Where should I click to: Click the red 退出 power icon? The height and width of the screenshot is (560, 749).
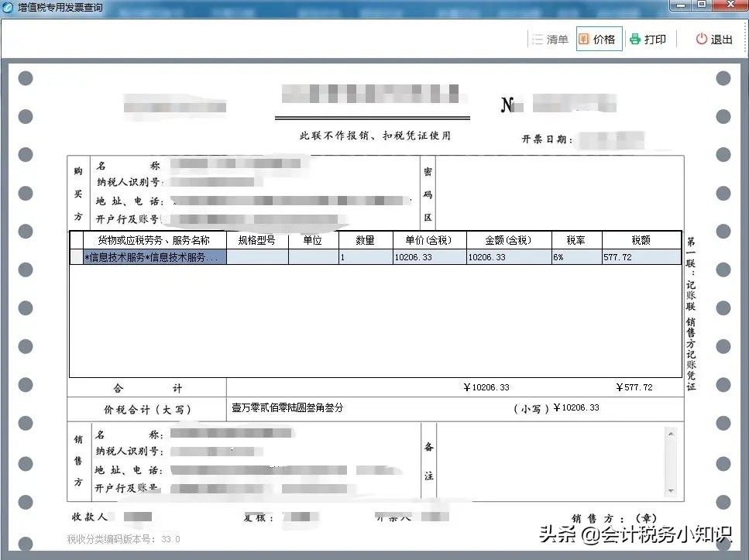[x=701, y=39]
